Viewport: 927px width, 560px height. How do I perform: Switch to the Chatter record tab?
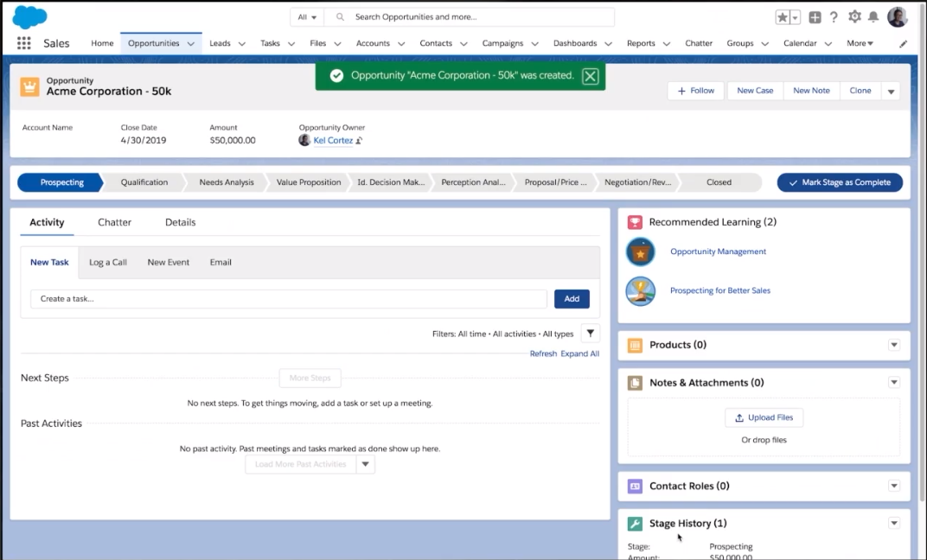click(x=115, y=222)
